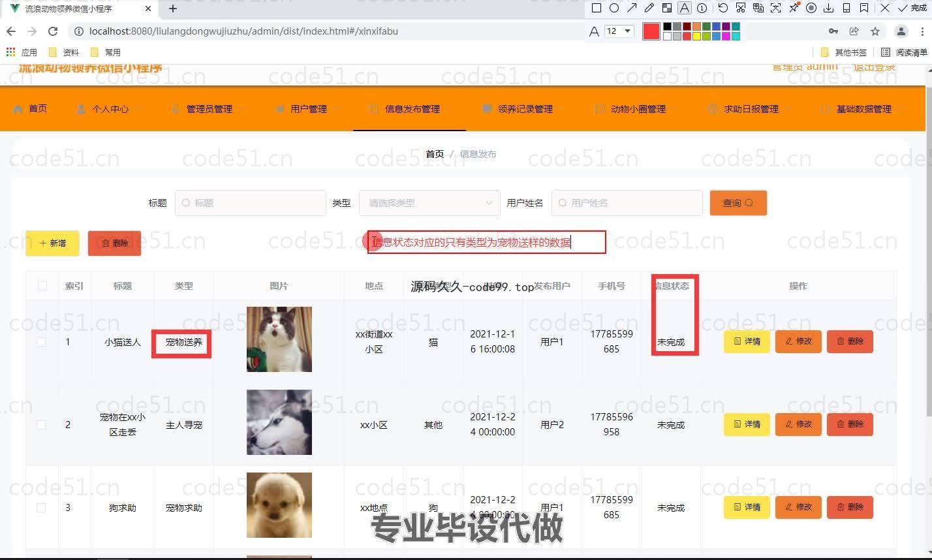Select the ellipse annotation tool
Screen dimensions: 932x560
tap(614, 8)
